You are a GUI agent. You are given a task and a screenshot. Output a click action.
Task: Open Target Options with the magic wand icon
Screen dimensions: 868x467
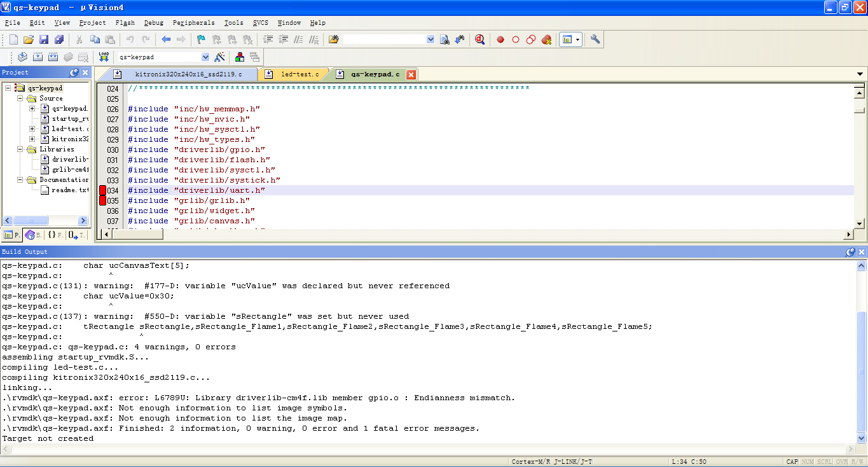[220, 57]
